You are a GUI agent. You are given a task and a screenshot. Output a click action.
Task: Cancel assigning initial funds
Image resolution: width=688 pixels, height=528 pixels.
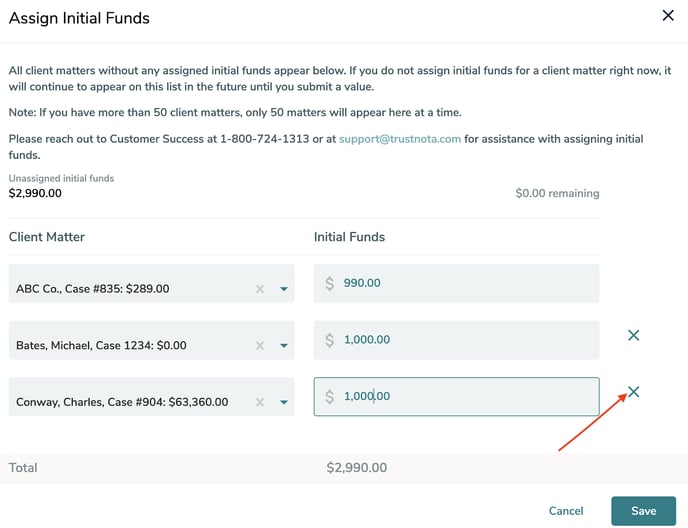(x=566, y=511)
